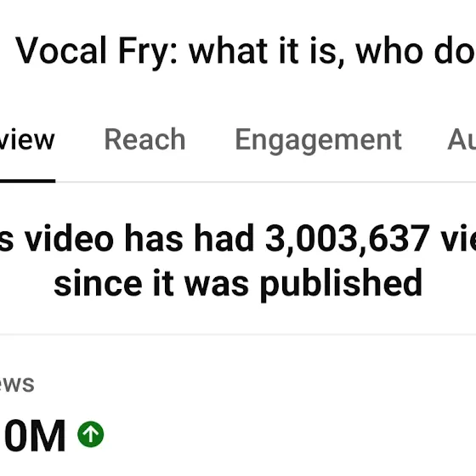Select the Views metric card label
The height and width of the screenshot is (476, 476).
(x=17, y=383)
